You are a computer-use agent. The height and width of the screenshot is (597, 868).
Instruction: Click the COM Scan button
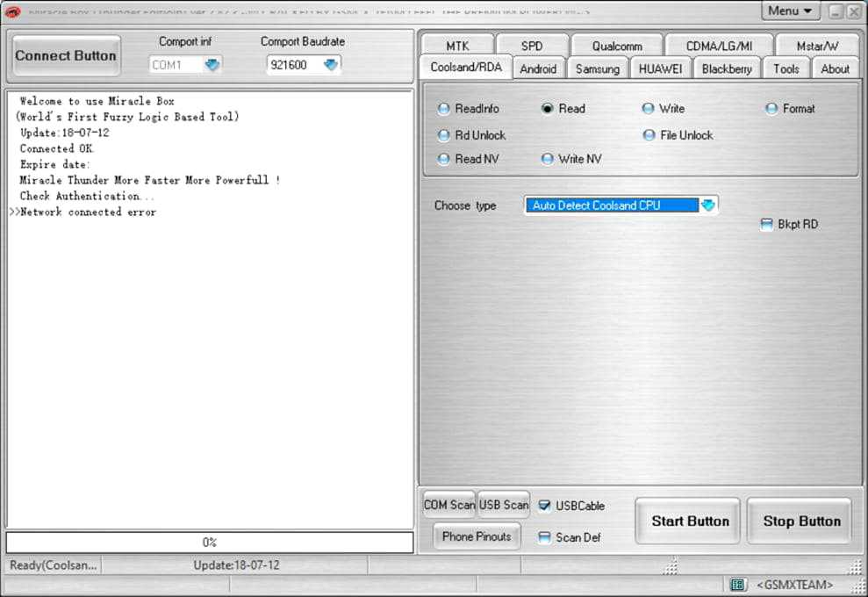[x=448, y=505]
